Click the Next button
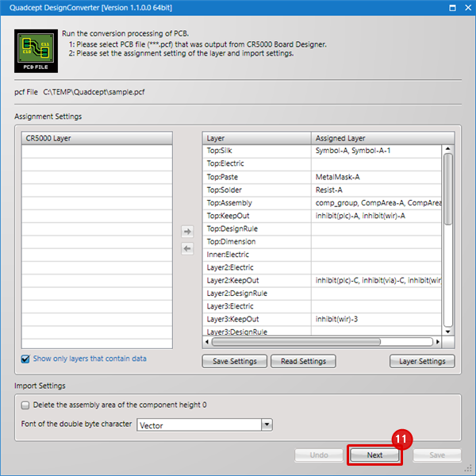The height and width of the screenshot is (476, 476). (x=374, y=455)
